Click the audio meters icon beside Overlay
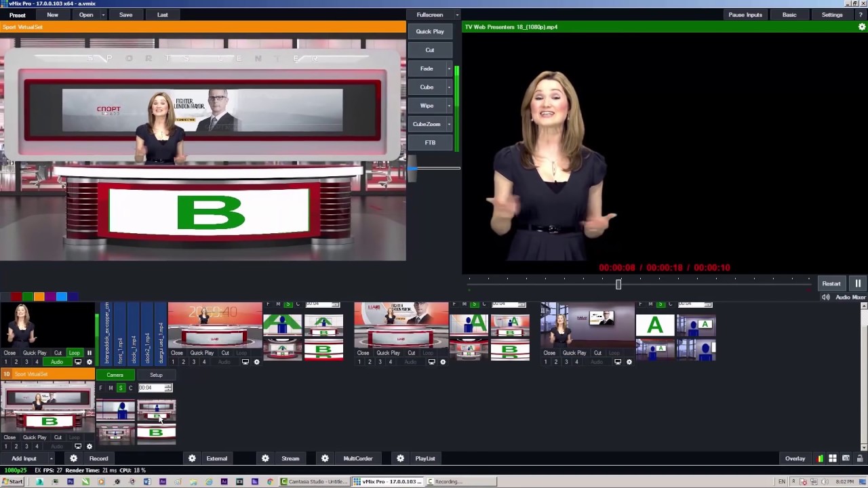Viewport: 868px width, 488px height. pos(820,458)
